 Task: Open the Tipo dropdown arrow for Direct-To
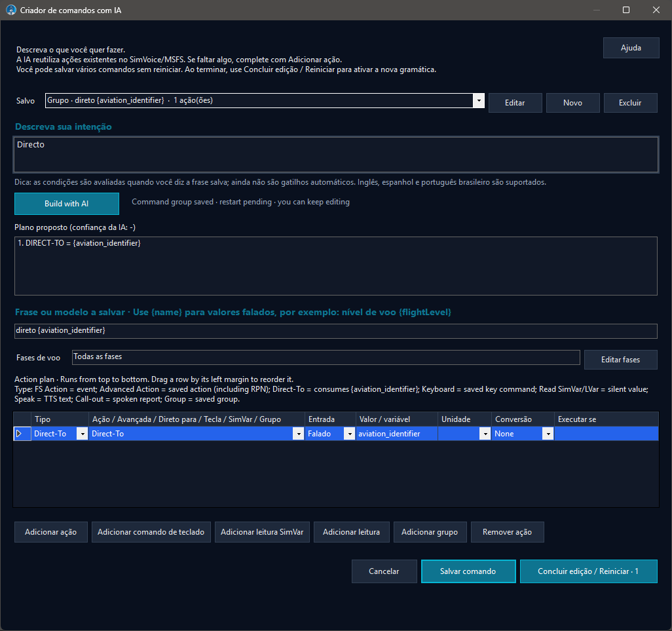click(x=82, y=434)
